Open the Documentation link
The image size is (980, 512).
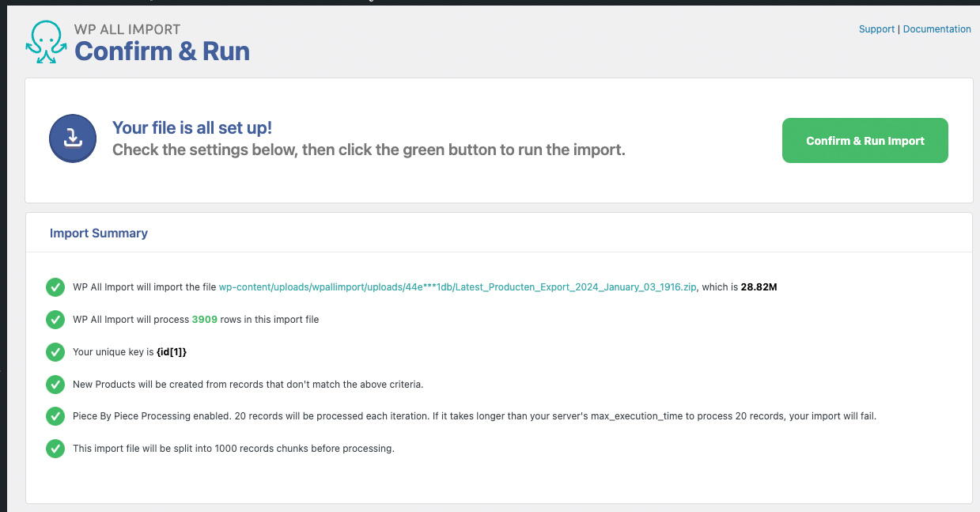[x=937, y=29]
